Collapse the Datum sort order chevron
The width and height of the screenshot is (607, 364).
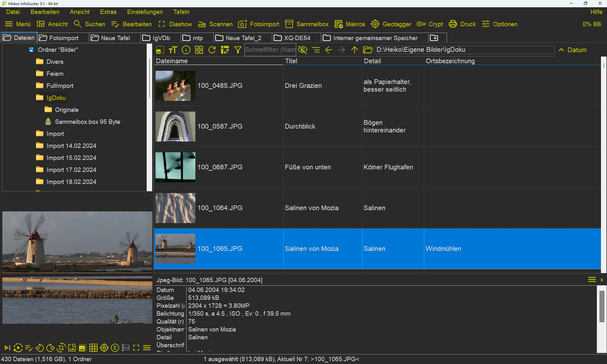tap(561, 50)
